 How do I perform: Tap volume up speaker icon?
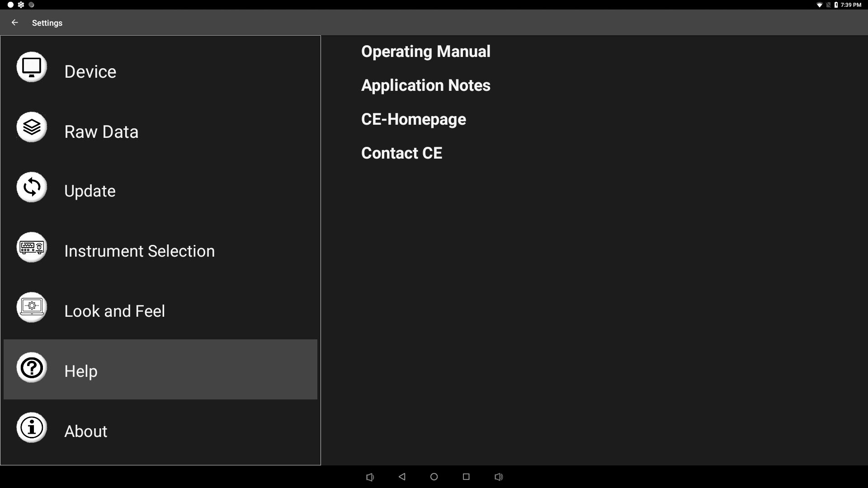pos(499,477)
